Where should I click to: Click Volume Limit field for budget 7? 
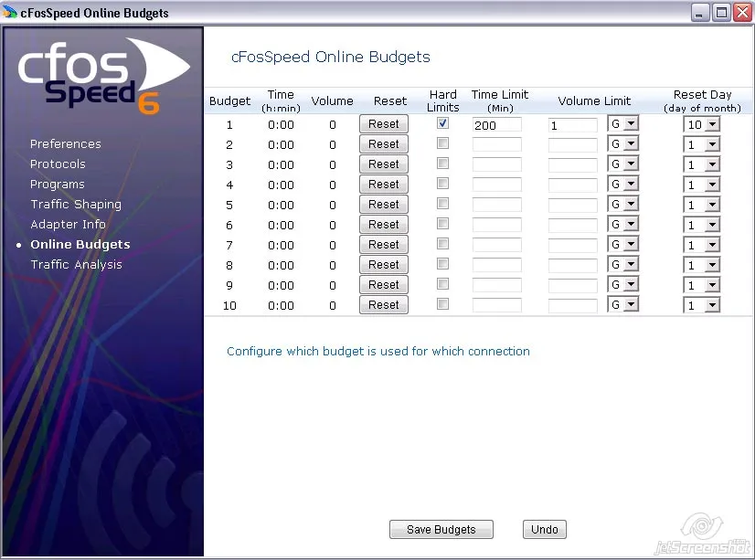572,246
